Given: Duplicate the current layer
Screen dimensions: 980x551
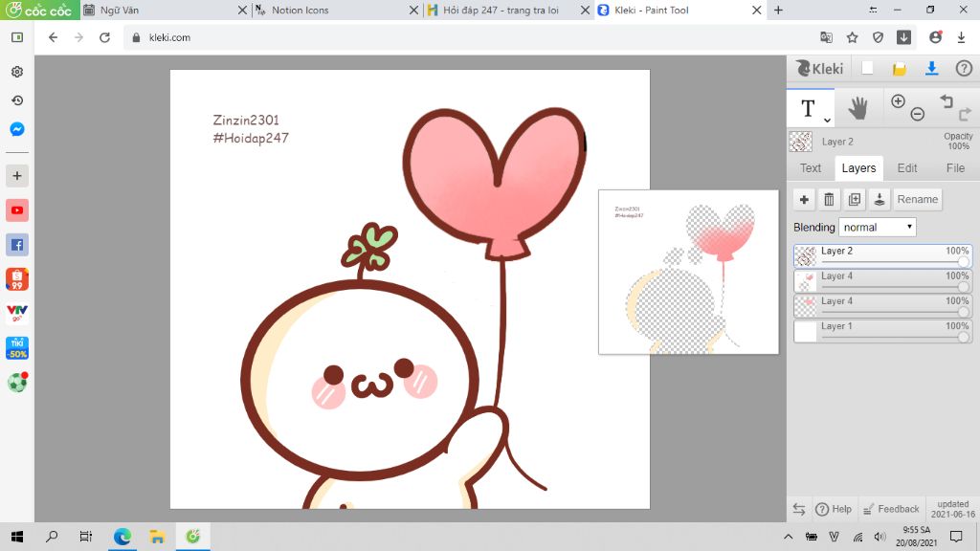Looking at the screenshot, I should pyautogui.click(x=855, y=200).
